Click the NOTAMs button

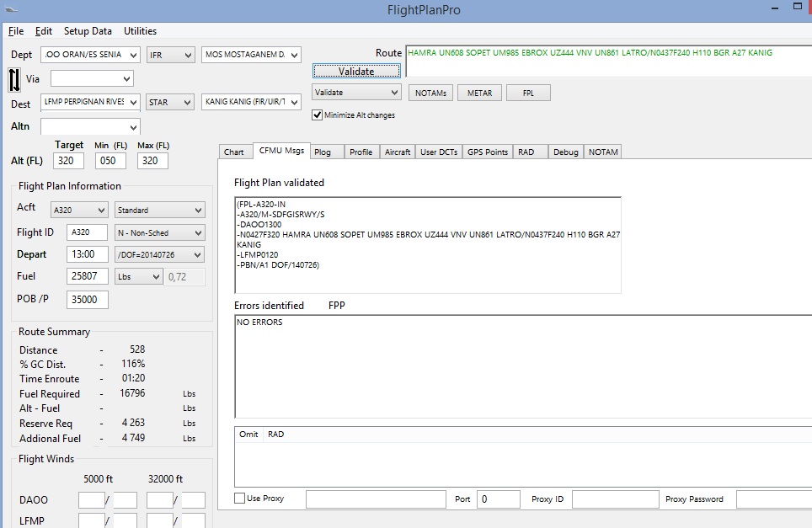pyautogui.click(x=431, y=93)
